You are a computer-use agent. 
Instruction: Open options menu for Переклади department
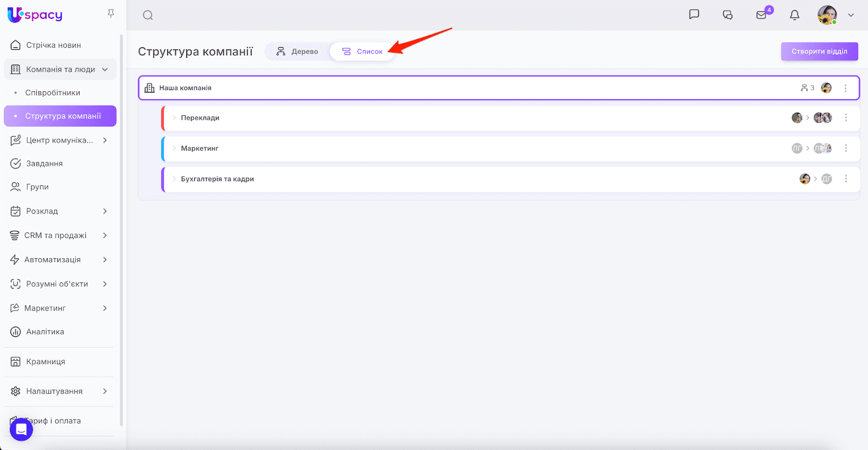[846, 118]
